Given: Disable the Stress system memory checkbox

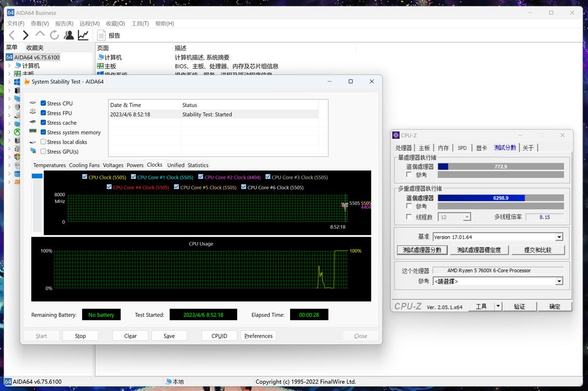Looking at the screenshot, I should pos(43,132).
